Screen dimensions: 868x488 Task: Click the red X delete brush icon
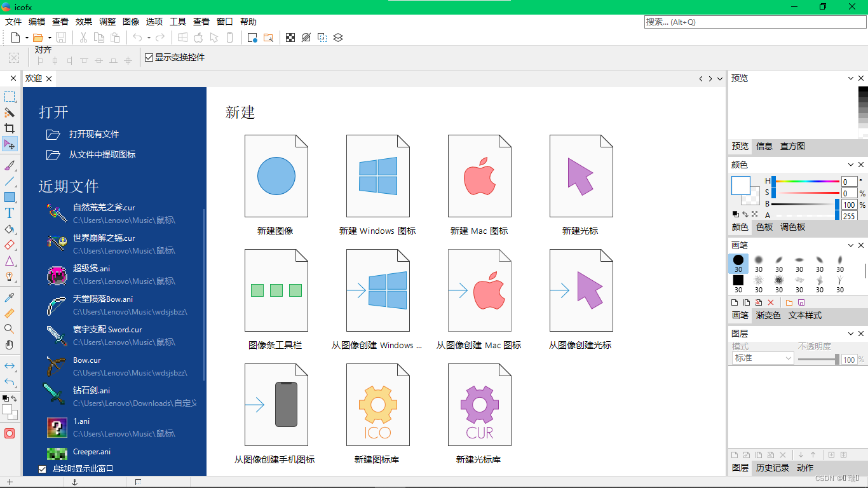click(x=771, y=302)
